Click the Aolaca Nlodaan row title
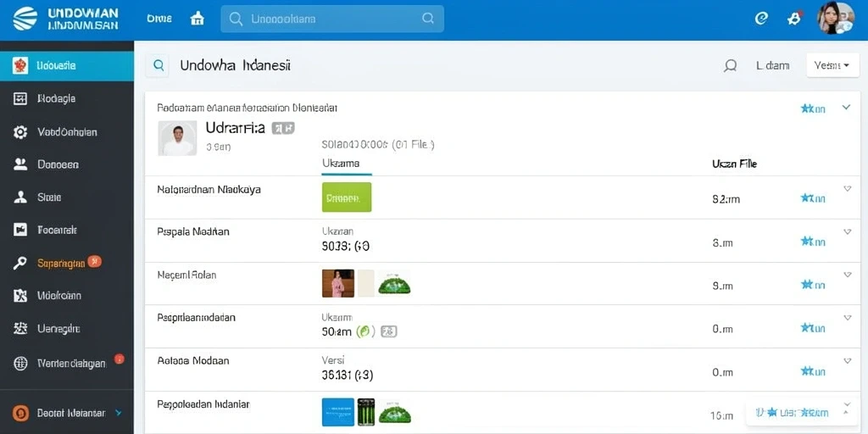The height and width of the screenshot is (434, 868). click(x=193, y=360)
